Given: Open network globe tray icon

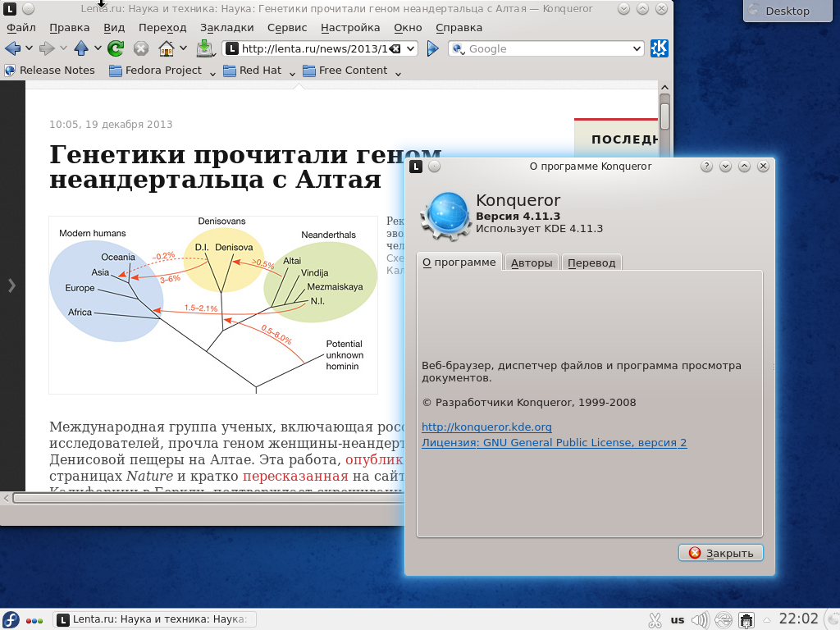Looking at the screenshot, I should pyautogui.click(x=724, y=620).
